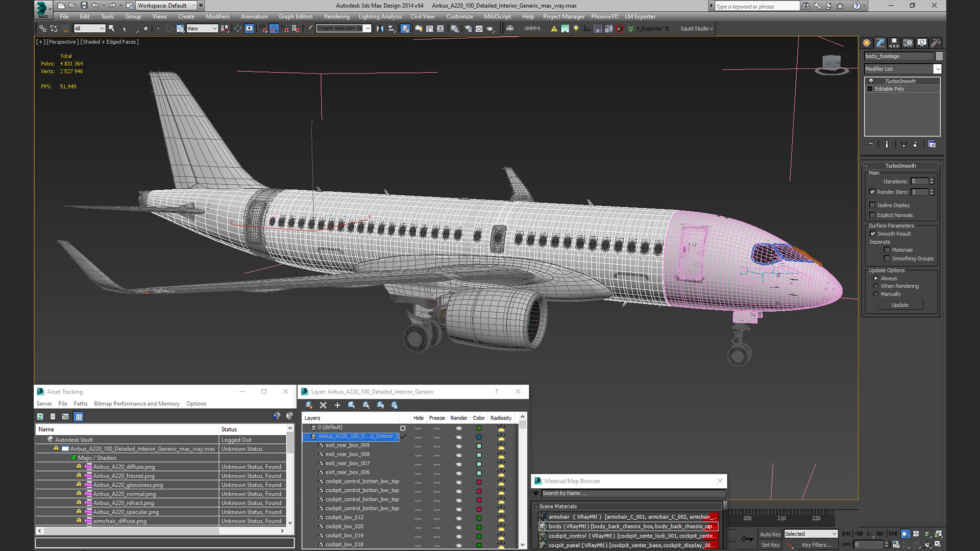
Task: Select the Unlink Selection tool
Action: [x=54, y=29]
